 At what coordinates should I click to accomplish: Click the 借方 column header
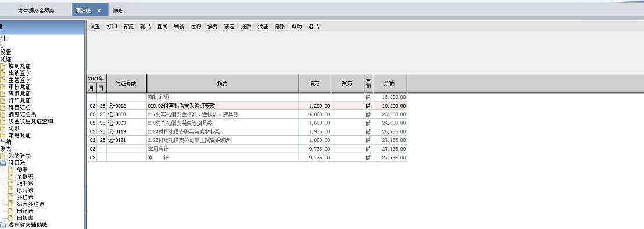[314, 83]
